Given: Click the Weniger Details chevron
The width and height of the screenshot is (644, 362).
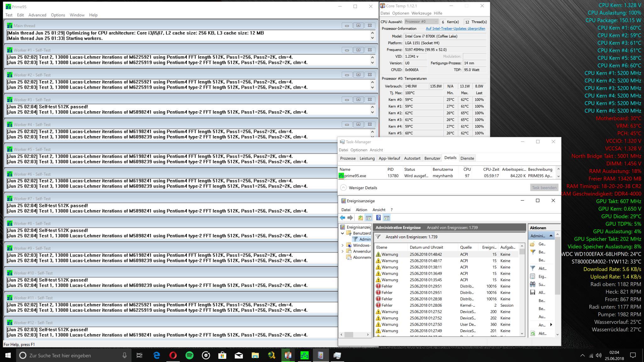Looking at the screenshot, I should pos(343,188).
